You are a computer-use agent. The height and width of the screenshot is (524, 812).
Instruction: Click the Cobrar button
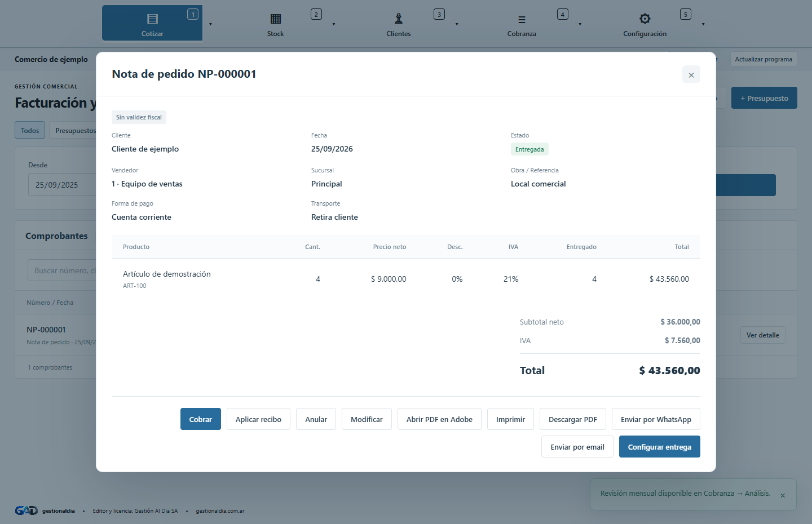coord(201,419)
